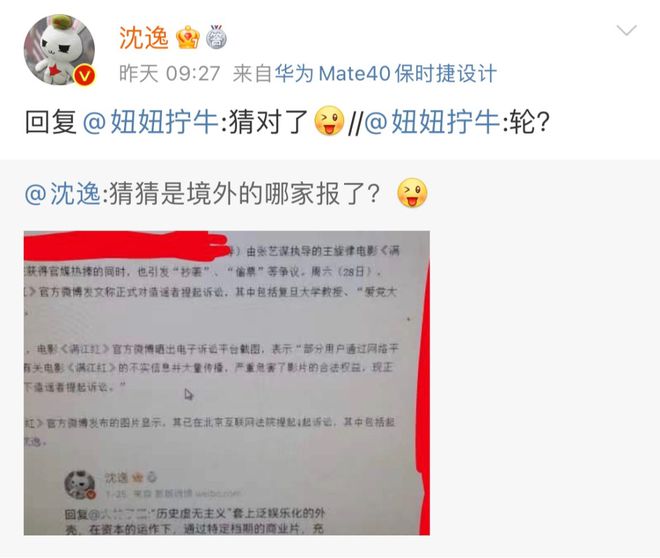
Task: Open second @妞妞拧牛 mention after slashes
Action: (x=432, y=122)
